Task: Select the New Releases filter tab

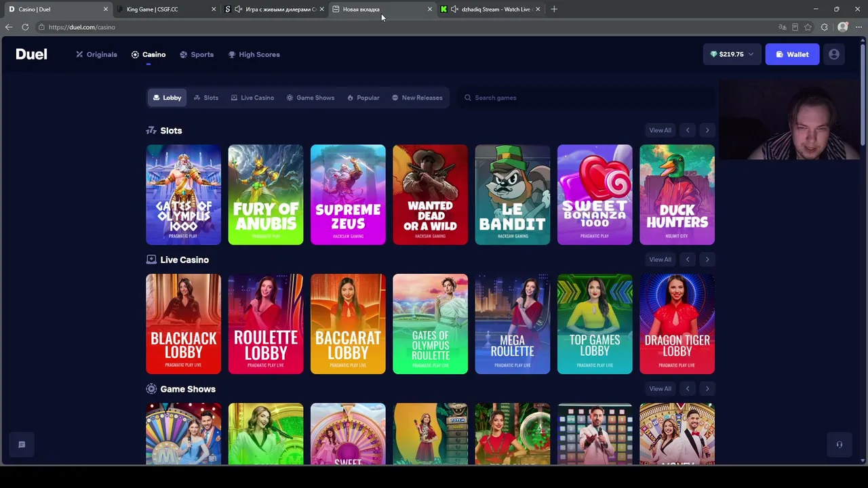Action: [416, 98]
